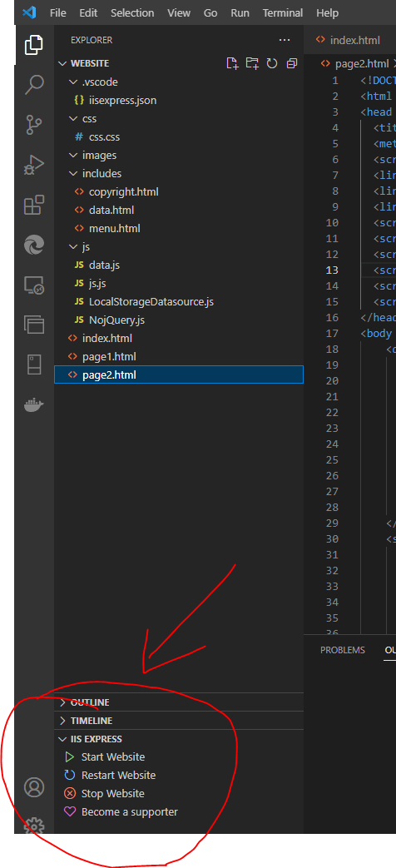The width and height of the screenshot is (396, 868).
Task: Open the Explorer more actions ellipsis
Action: click(285, 40)
